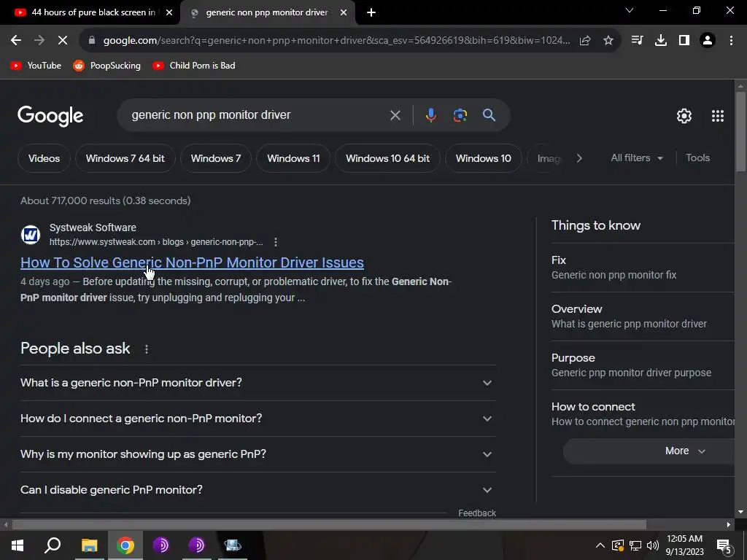Click the magnifying glass search button
This screenshot has width=747, height=560.
tap(489, 115)
